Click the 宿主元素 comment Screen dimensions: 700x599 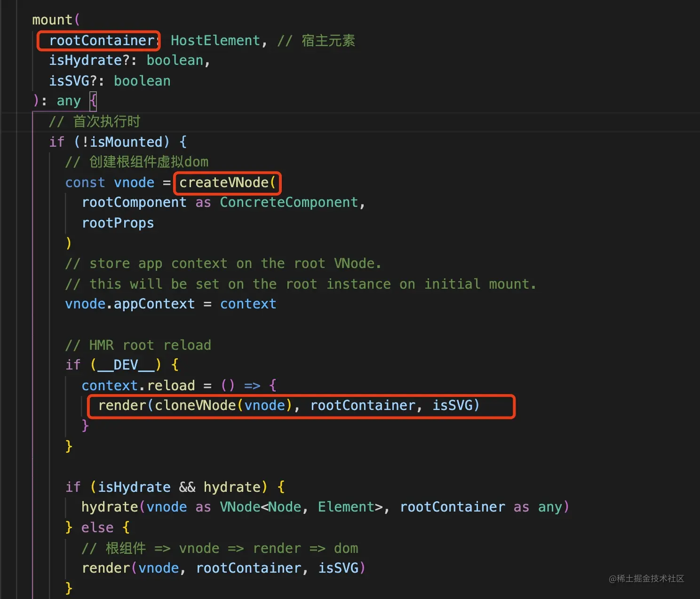tap(316, 40)
